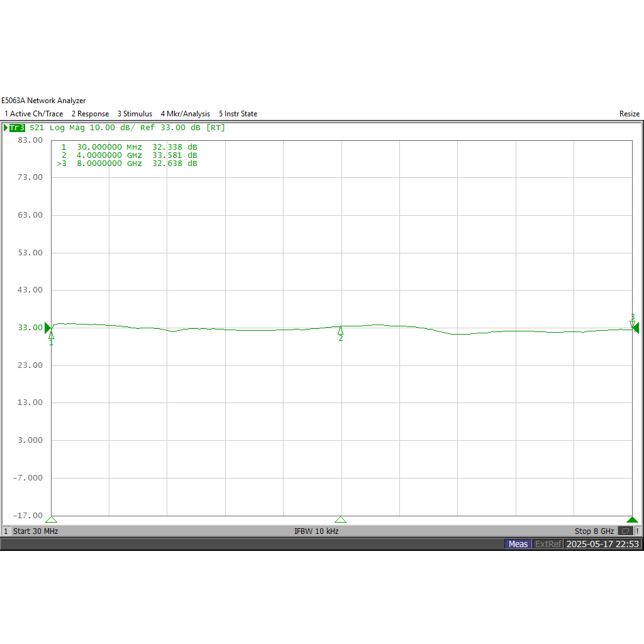Screen dimensions: 644x644
Task: Open the 4 Mkr/Analysis menu
Action: click(x=186, y=114)
